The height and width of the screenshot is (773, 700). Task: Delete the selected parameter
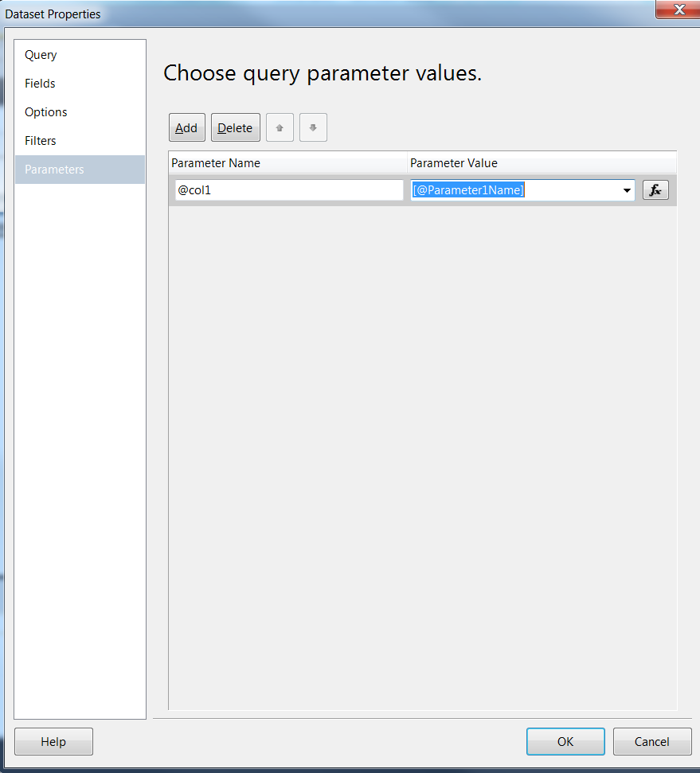click(235, 127)
